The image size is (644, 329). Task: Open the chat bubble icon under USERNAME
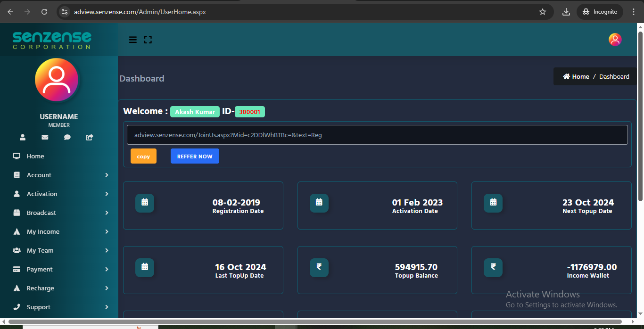pos(67,137)
